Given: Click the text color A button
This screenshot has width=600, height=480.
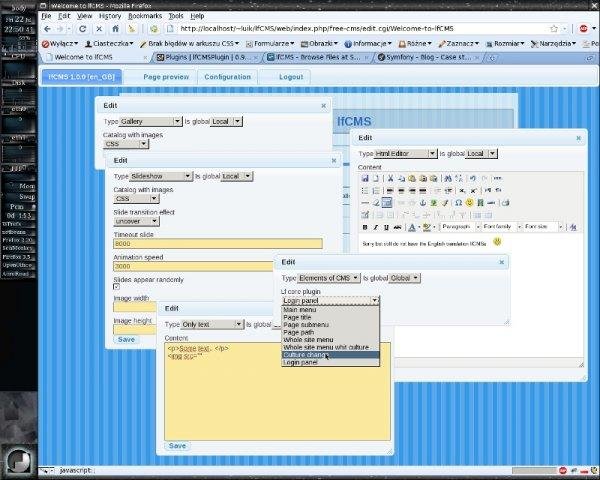Looking at the screenshot, I should (412, 227).
